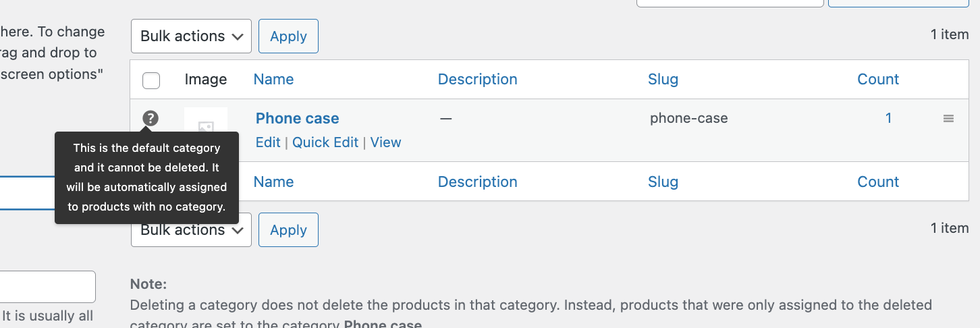This screenshot has height=328, width=980.
Task: Click the Phone case placeholder image thumbnail
Action: coord(206,121)
